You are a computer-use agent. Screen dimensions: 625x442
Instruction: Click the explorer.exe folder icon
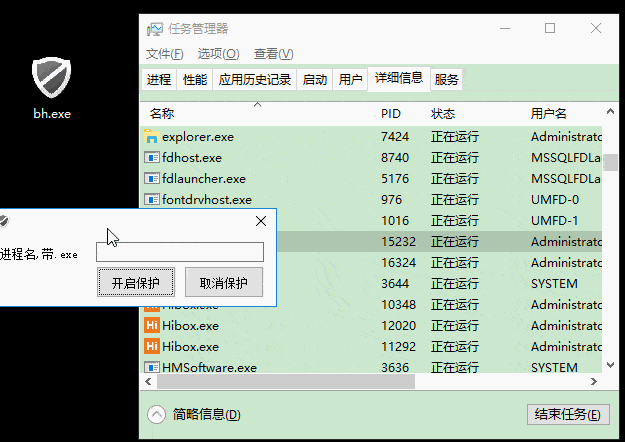coord(152,136)
